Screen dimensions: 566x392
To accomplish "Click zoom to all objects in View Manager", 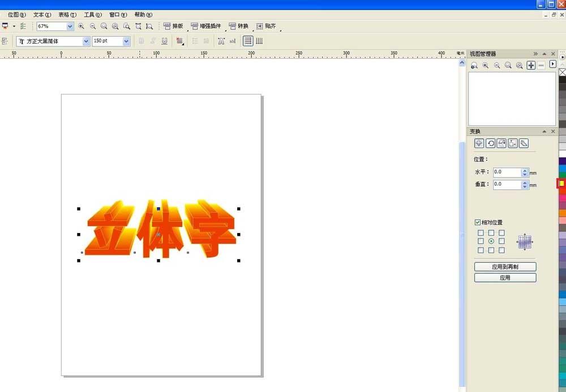I will [x=520, y=65].
